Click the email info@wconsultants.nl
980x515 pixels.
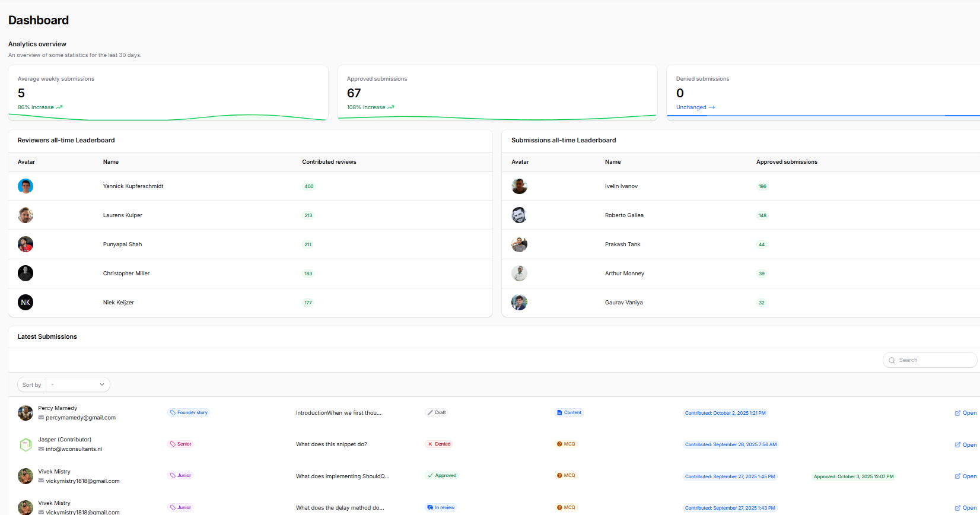(74, 449)
